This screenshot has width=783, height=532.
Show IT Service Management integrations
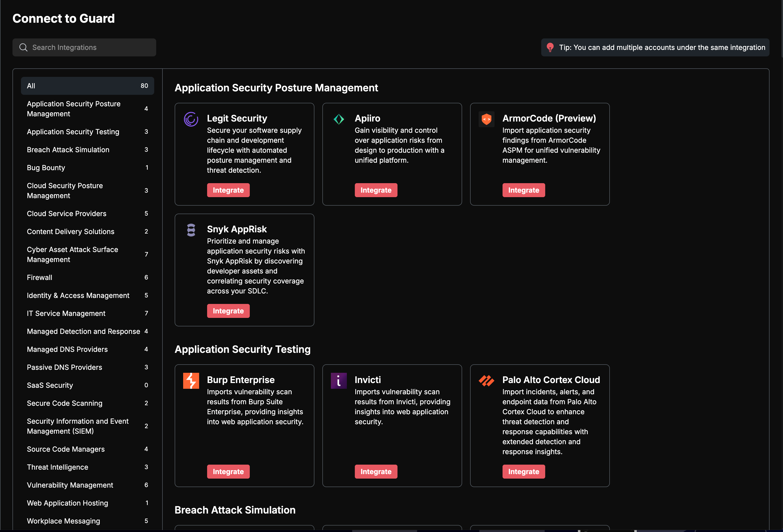(87, 313)
